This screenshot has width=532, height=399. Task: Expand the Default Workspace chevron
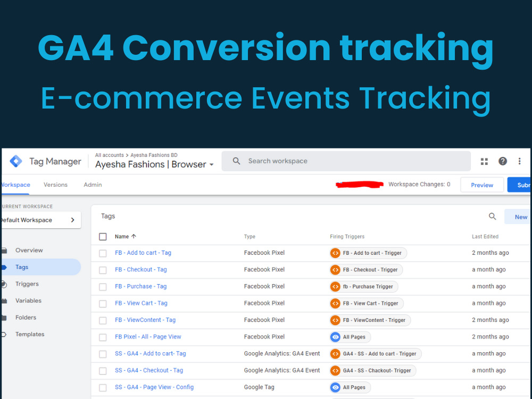pyautogui.click(x=72, y=220)
